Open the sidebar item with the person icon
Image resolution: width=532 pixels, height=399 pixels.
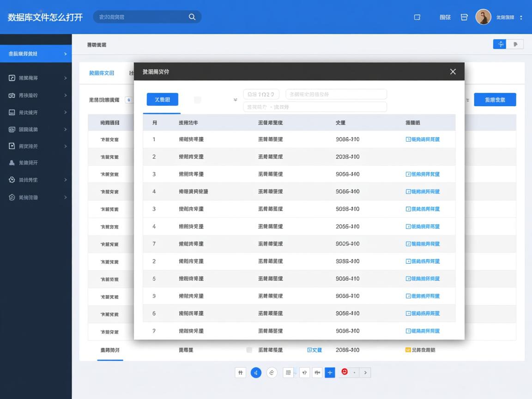click(x=36, y=163)
